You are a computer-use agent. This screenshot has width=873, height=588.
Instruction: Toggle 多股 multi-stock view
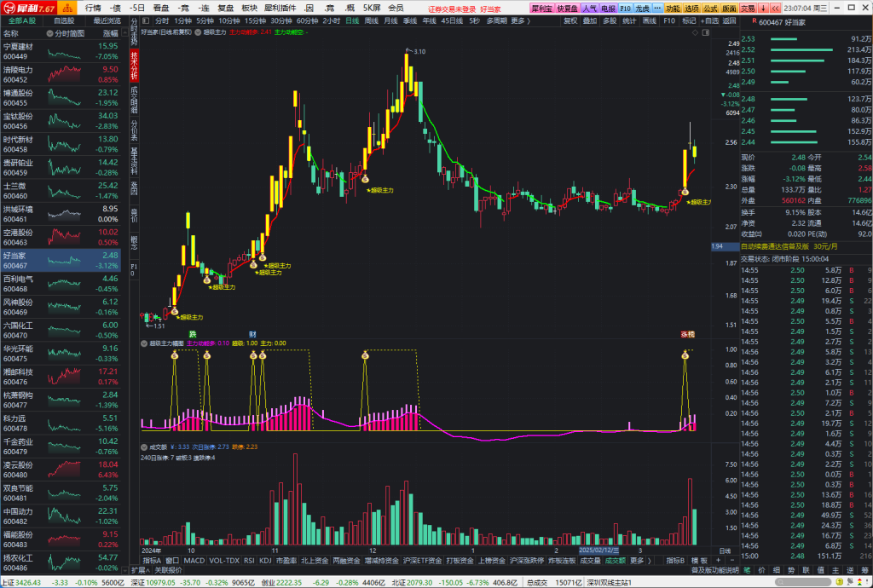(610, 21)
